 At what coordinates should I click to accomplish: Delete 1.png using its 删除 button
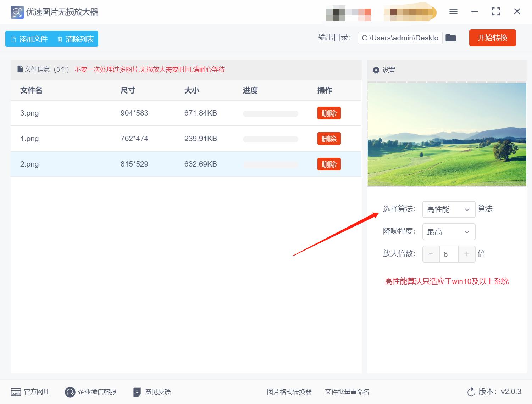[329, 139]
